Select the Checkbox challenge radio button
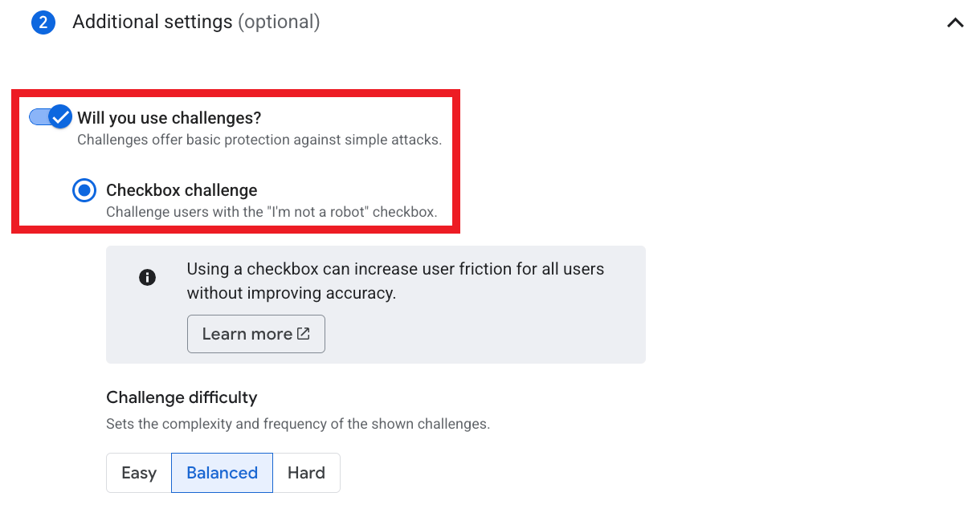Screen dimensions: 980x517 point(84,190)
